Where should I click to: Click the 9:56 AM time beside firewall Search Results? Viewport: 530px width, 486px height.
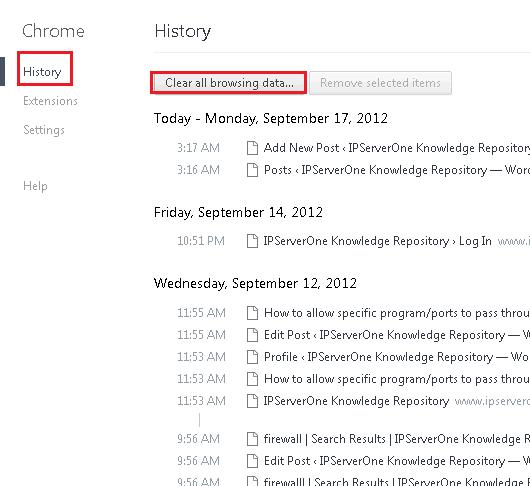(x=198, y=439)
